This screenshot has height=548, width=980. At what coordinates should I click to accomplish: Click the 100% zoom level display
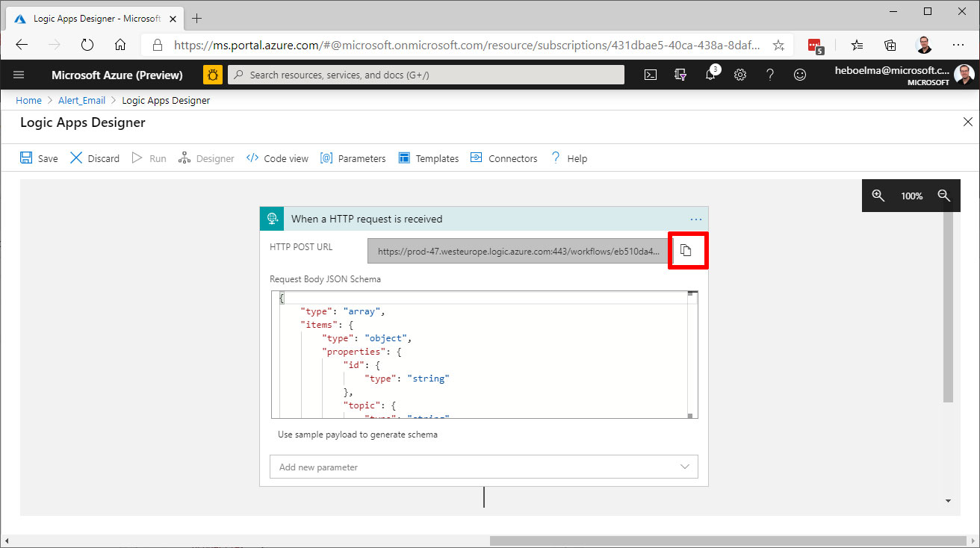(x=911, y=196)
